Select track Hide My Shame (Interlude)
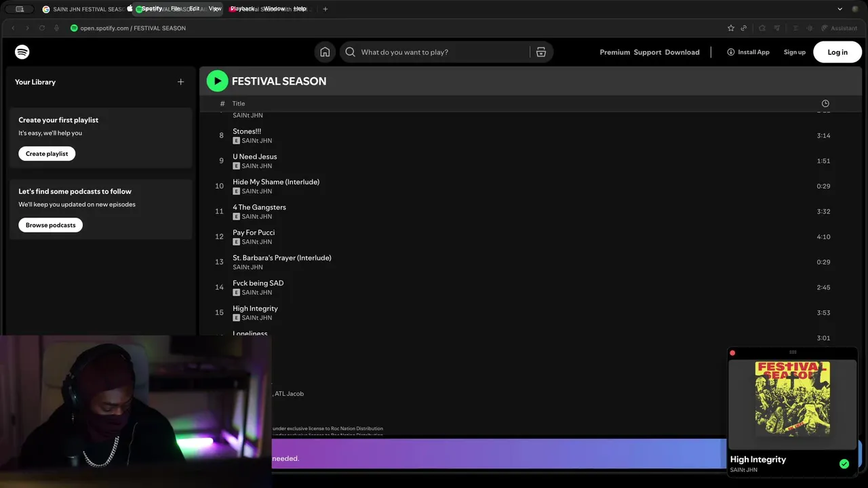868x488 pixels. pyautogui.click(x=276, y=182)
